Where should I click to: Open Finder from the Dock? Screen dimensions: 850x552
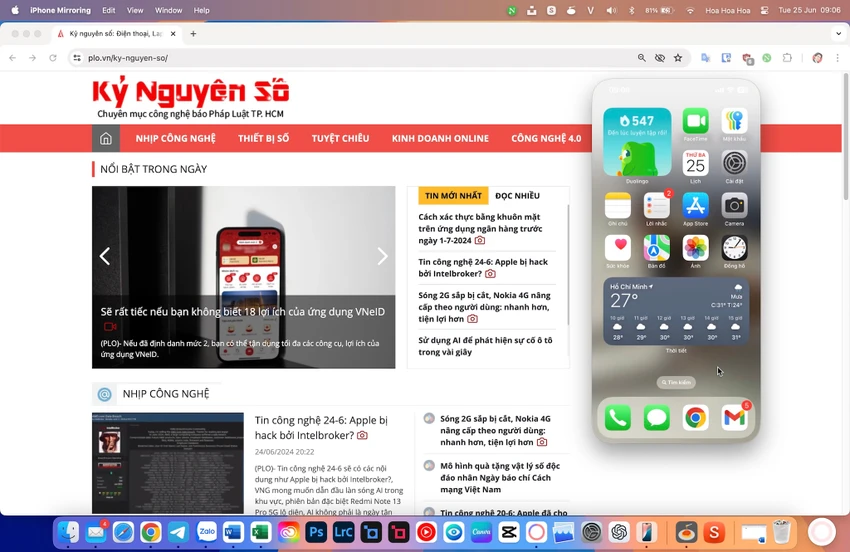pyautogui.click(x=68, y=532)
